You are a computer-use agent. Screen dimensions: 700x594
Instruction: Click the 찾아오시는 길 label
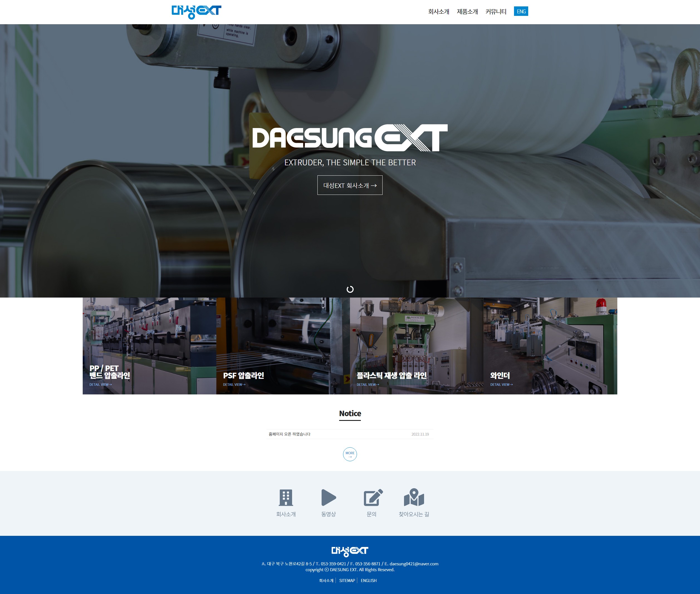click(414, 514)
